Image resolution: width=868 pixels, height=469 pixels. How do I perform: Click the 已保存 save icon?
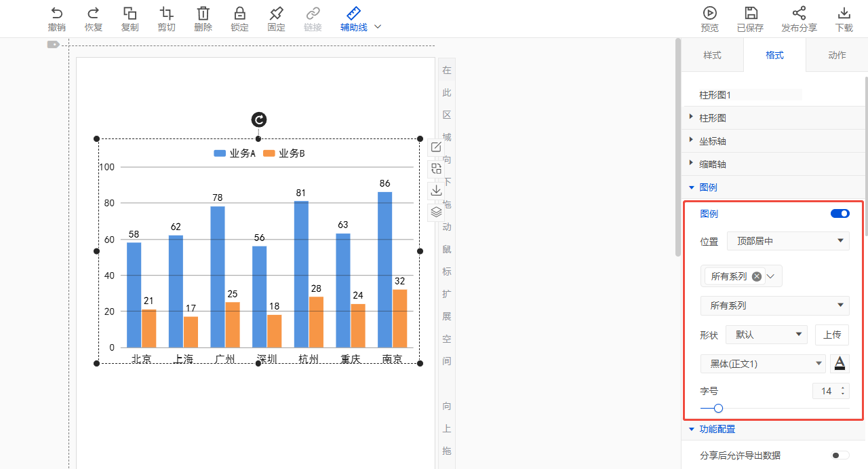point(751,13)
